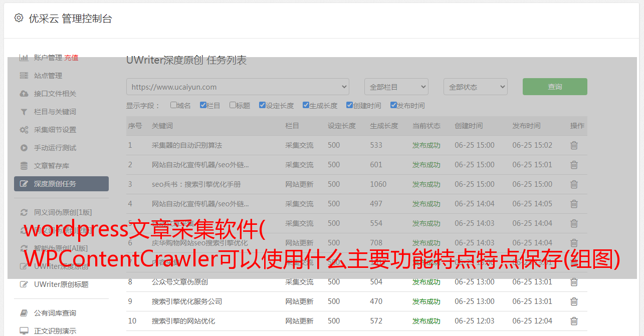Click the red 充值 link
Viewport: 644px width, 336px height.
(x=71, y=58)
